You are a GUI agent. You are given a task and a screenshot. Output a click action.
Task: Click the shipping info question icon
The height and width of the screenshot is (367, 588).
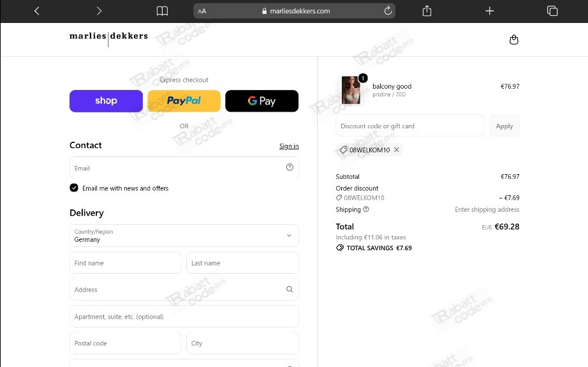click(366, 209)
